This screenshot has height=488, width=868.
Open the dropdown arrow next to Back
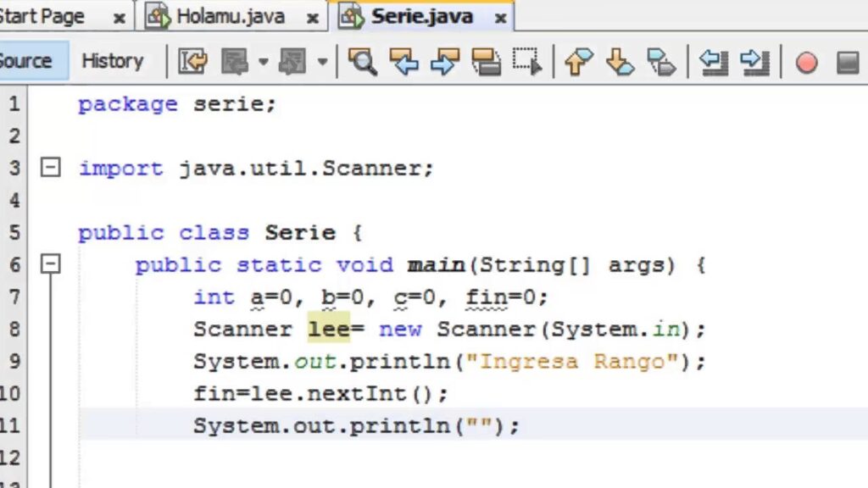coord(263,62)
